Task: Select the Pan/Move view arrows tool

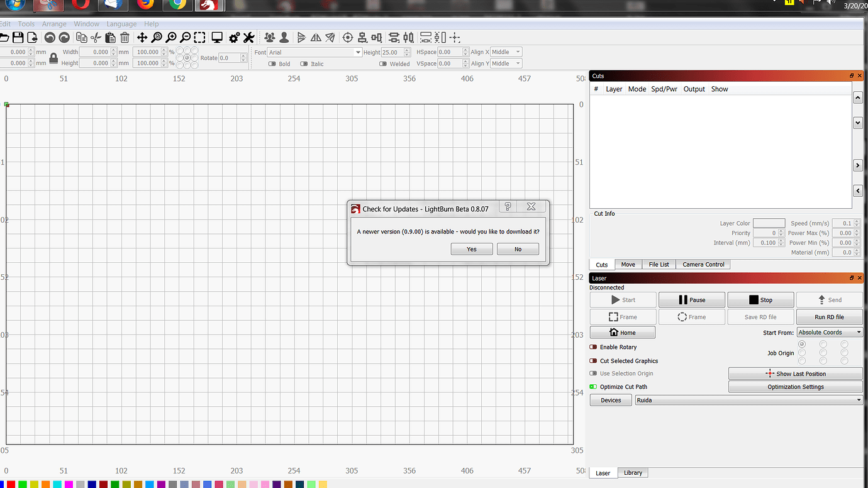Action: (x=142, y=38)
